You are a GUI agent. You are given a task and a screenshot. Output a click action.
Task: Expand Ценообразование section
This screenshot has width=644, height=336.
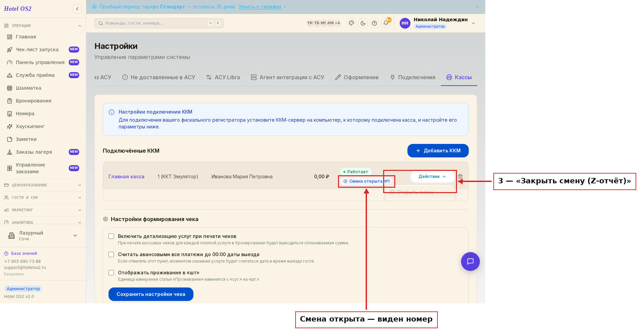(43, 185)
